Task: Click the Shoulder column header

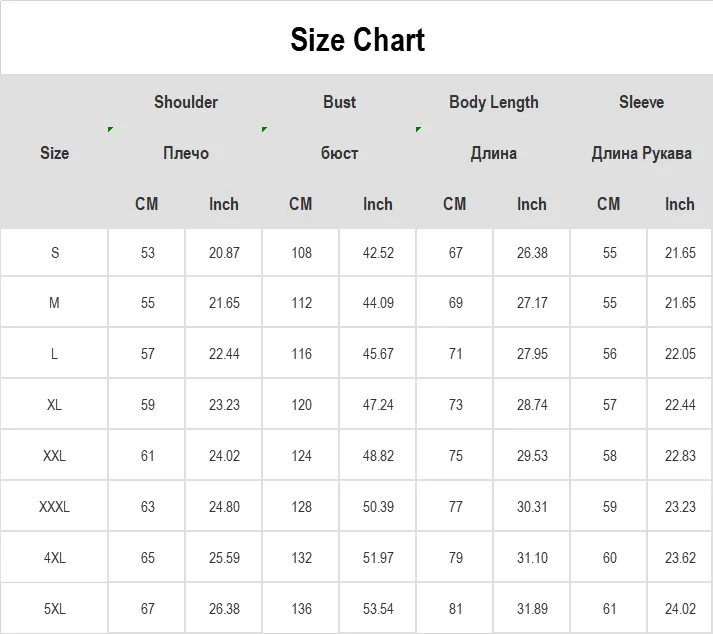Action: pyautogui.click(x=186, y=102)
